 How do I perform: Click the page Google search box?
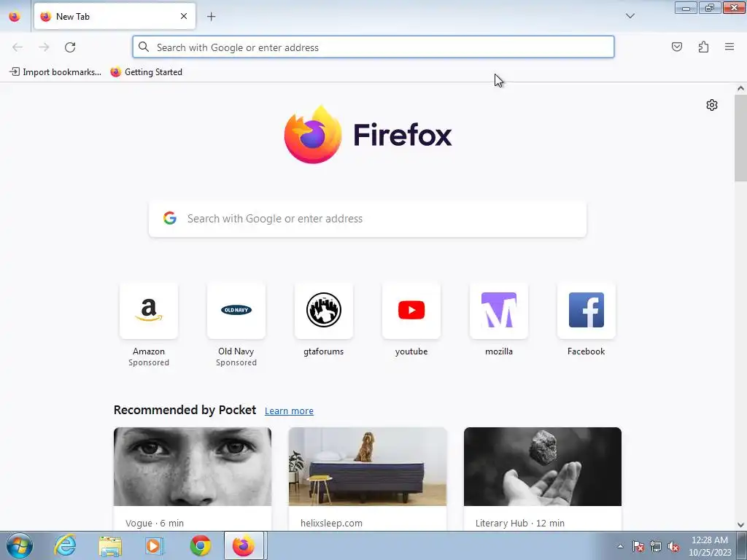pyautogui.click(x=368, y=219)
